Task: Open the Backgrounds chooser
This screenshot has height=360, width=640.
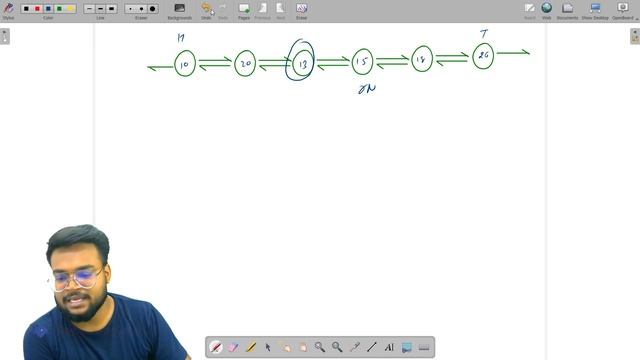Action: 180,11
